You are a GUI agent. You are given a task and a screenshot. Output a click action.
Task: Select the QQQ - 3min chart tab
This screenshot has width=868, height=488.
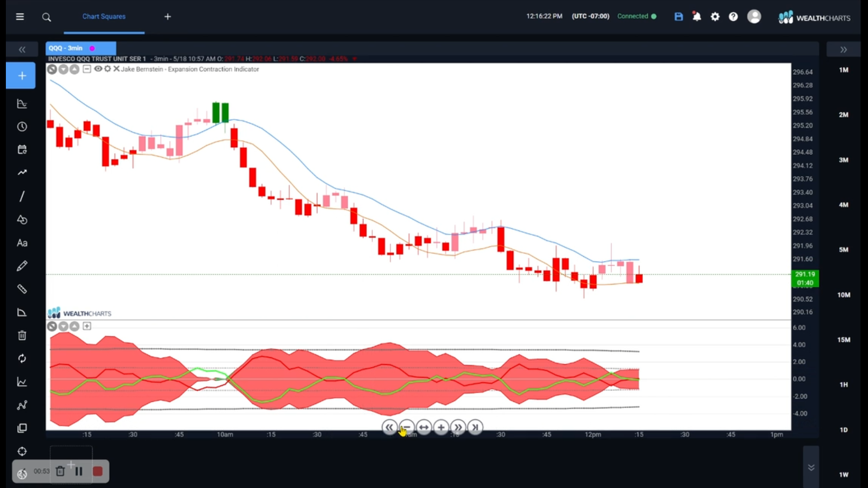point(80,48)
